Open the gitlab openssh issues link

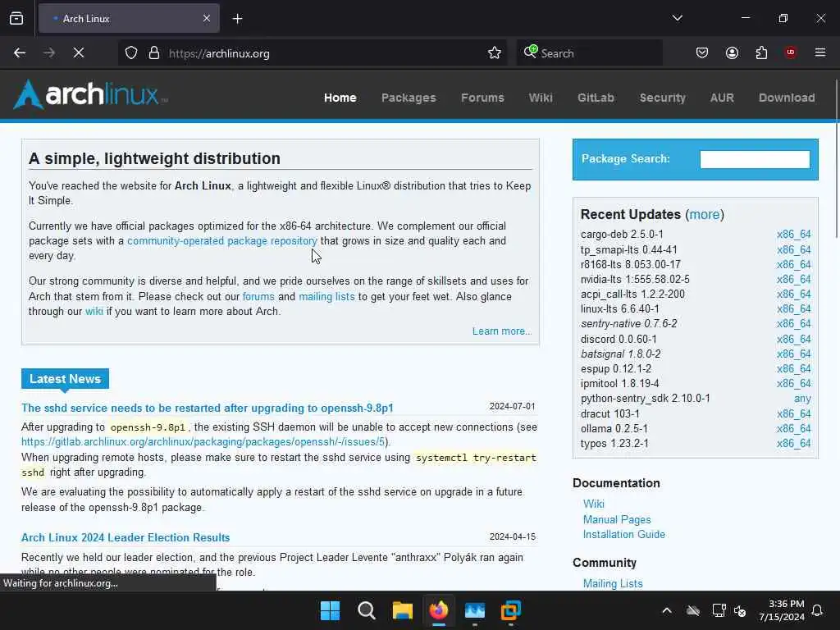point(203,442)
